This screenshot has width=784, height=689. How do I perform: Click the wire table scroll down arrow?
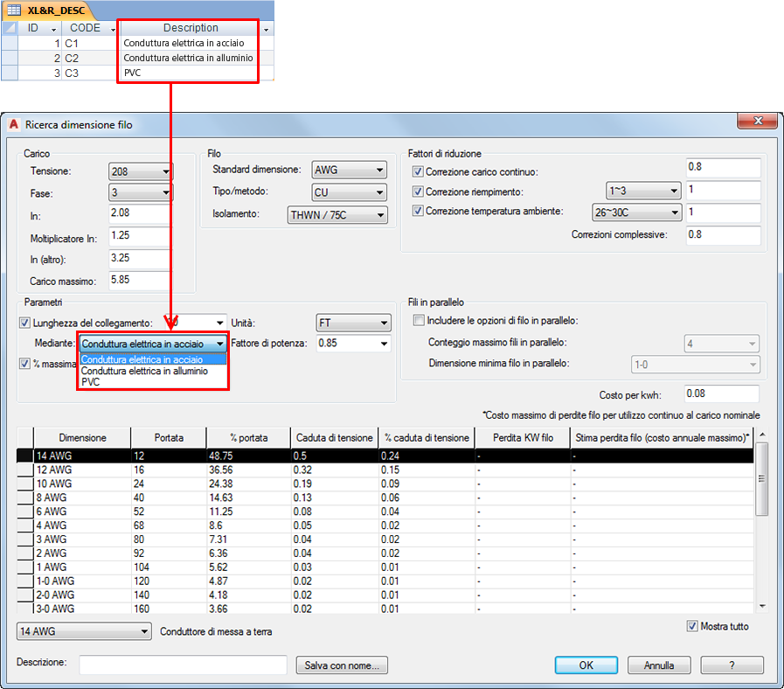(x=762, y=606)
